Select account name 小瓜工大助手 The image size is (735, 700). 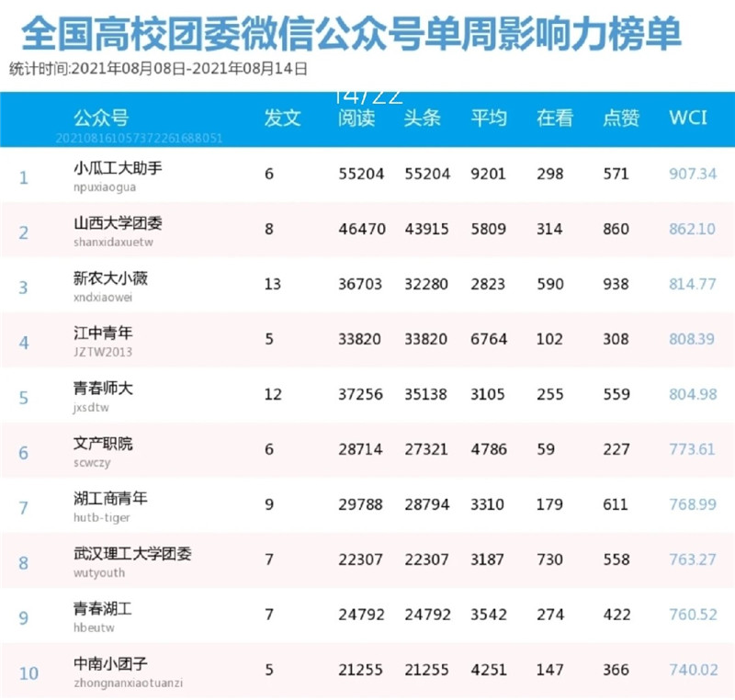tap(118, 168)
